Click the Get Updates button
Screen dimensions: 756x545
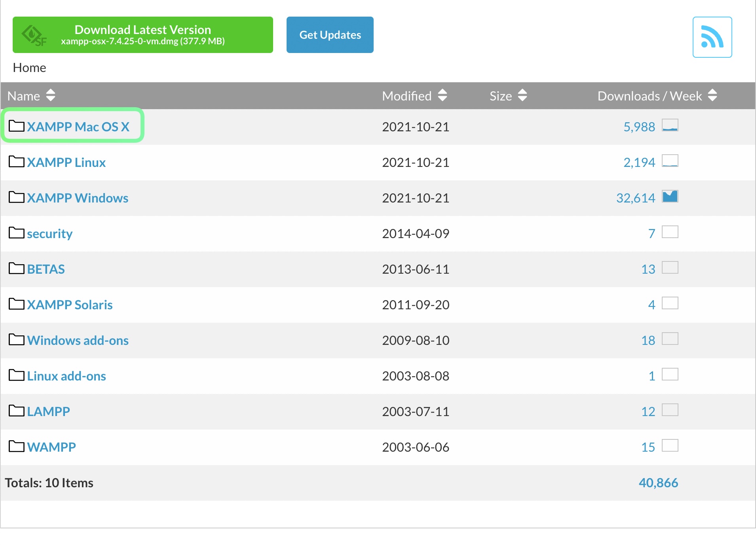pyautogui.click(x=330, y=35)
